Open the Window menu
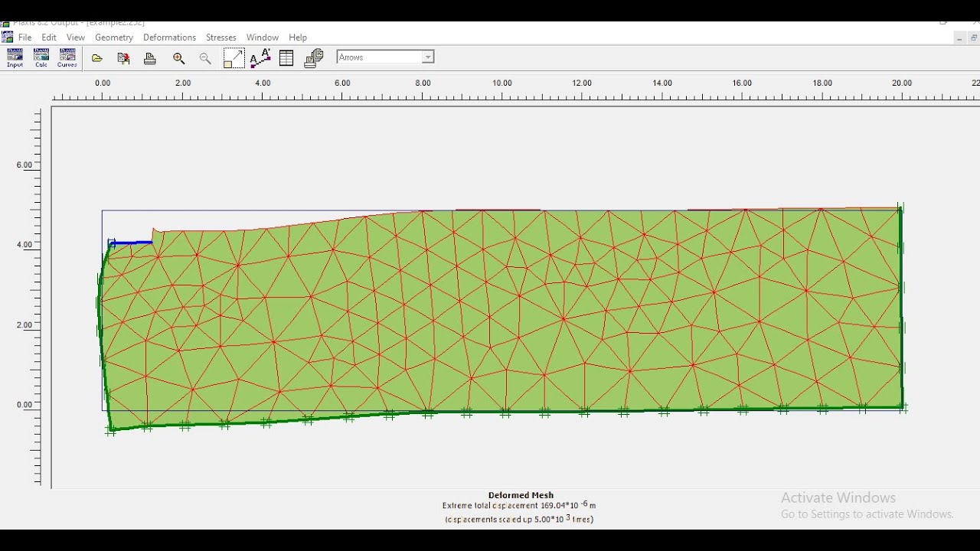 (263, 37)
